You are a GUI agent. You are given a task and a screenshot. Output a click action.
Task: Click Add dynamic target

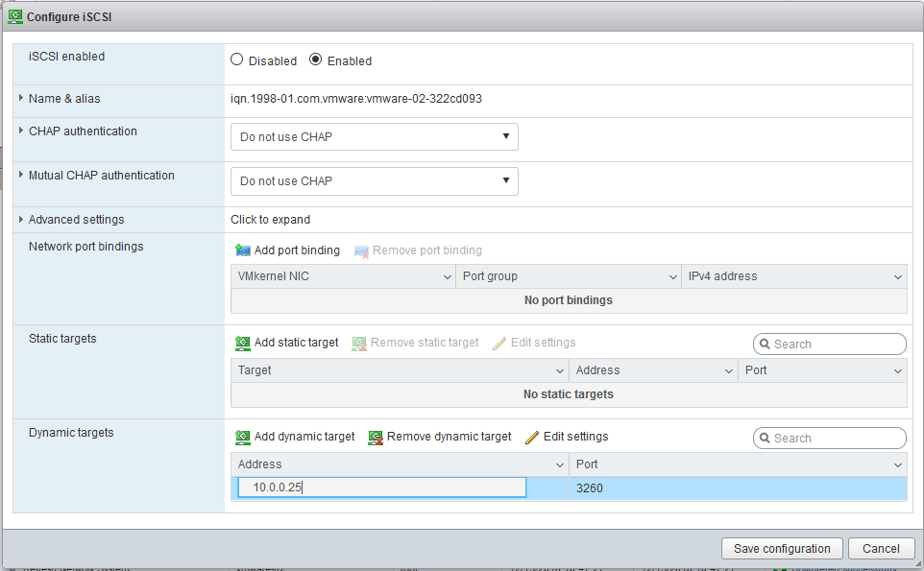coord(304,437)
